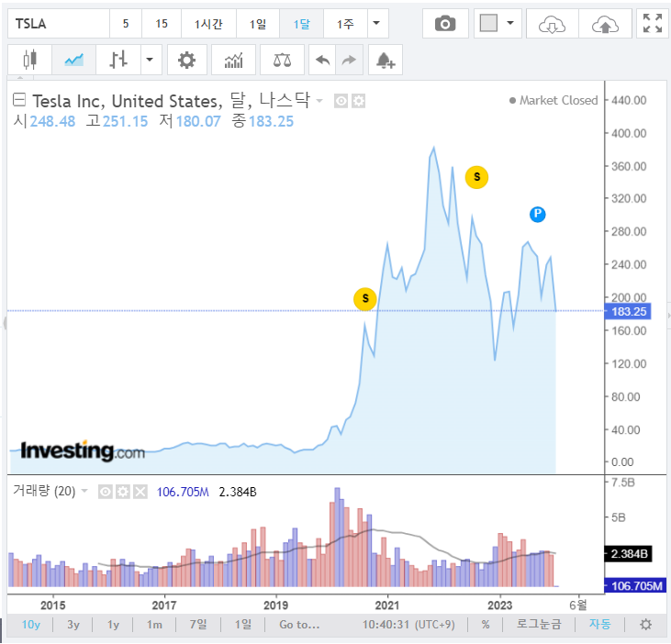Select the 1시간 interval
This screenshot has height=644, width=671.
(x=208, y=24)
